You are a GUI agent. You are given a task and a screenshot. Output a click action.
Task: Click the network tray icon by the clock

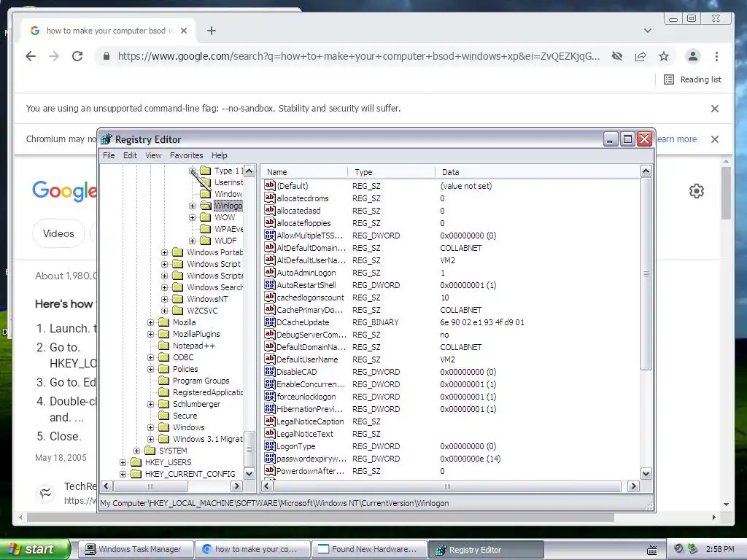click(x=693, y=549)
